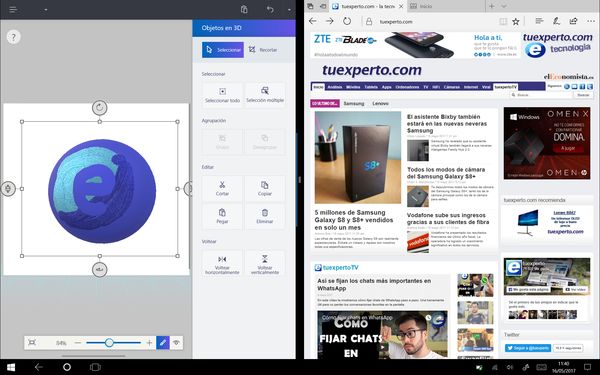Click the blue 3D Edge logo object
600x375 pixels.
pos(102,191)
